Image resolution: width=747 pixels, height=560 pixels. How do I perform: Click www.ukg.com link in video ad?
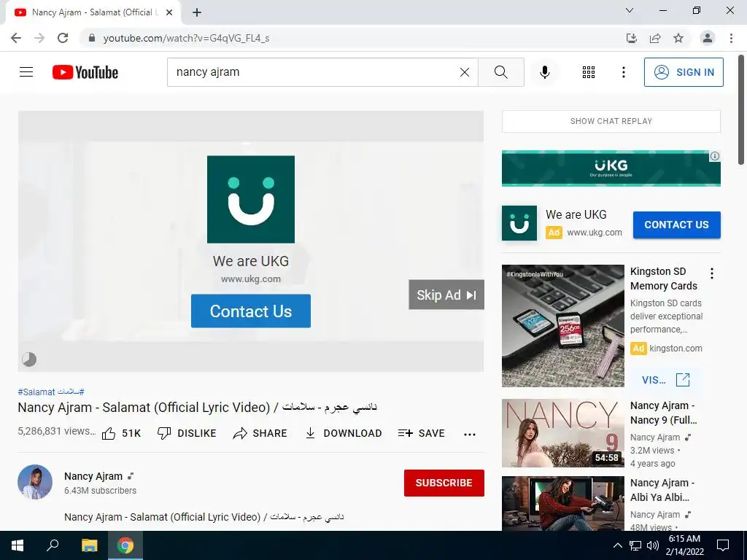click(251, 279)
